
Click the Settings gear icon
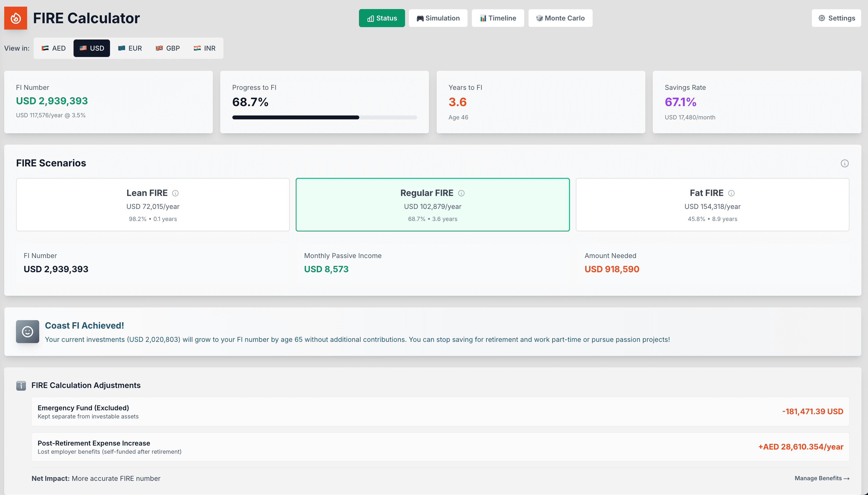point(822,18)
